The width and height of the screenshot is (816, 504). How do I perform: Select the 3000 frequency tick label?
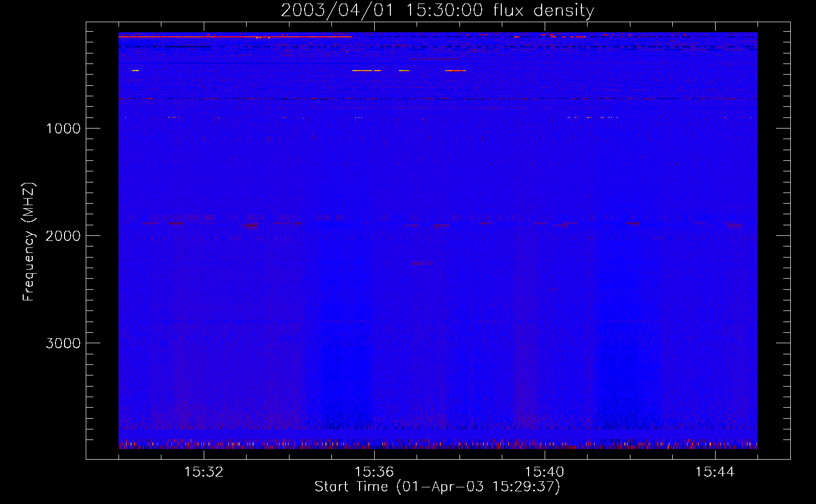[63, 343]
